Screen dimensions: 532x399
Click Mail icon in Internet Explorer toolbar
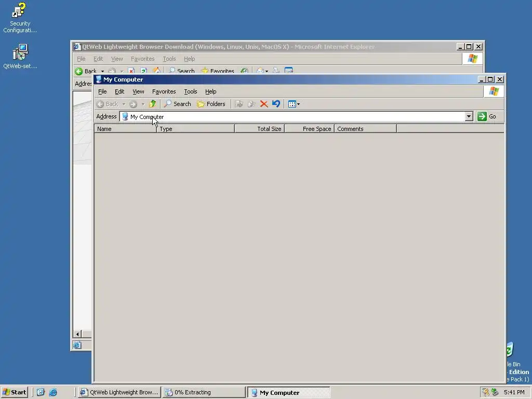point(261,71)
